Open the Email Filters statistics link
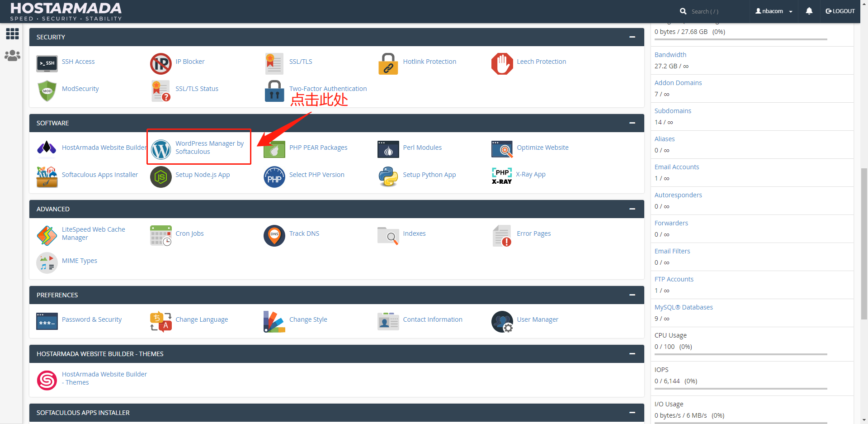This screenshot has width=868, height=424. tap(672, 251)
